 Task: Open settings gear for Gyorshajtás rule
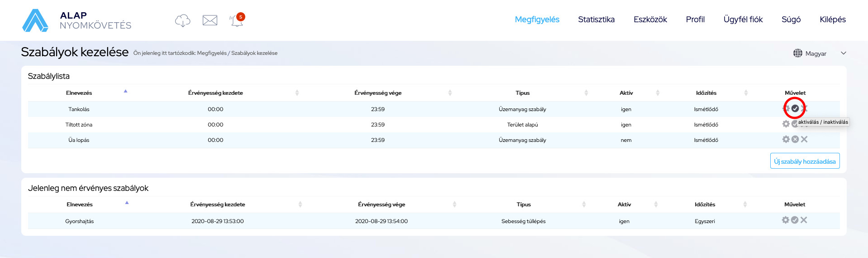tap(786, 220)
